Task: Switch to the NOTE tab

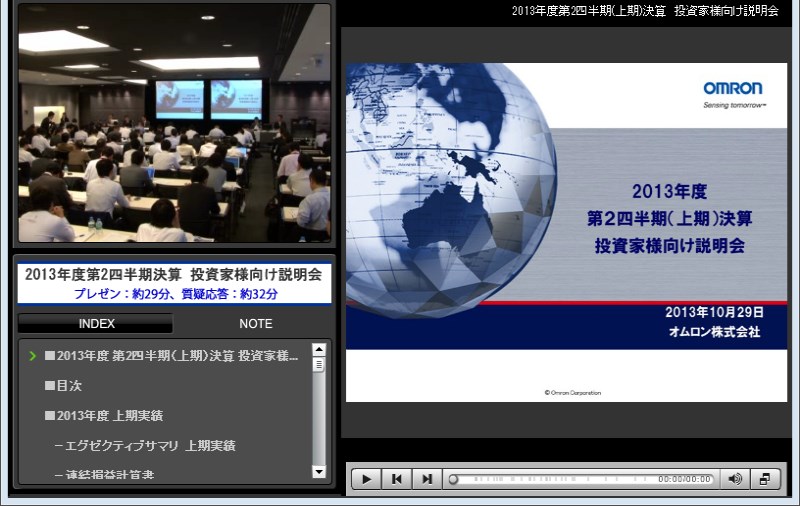Action: click(256, 323)
